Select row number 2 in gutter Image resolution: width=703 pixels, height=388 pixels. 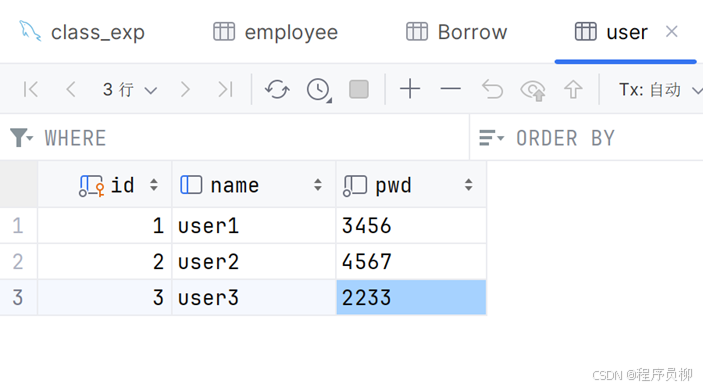[18, 262]
